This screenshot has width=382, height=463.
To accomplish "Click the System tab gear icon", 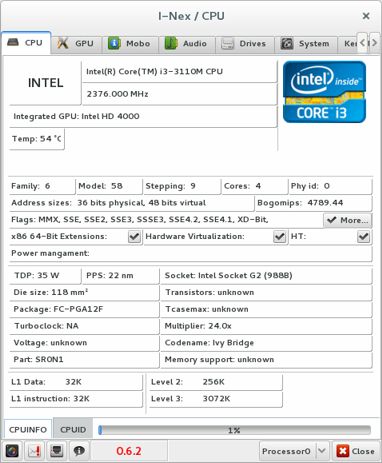I will (x=287, y=44).
